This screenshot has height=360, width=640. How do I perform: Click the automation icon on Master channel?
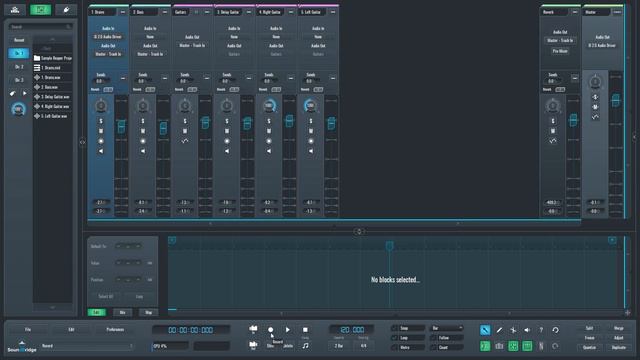point(595,117)
